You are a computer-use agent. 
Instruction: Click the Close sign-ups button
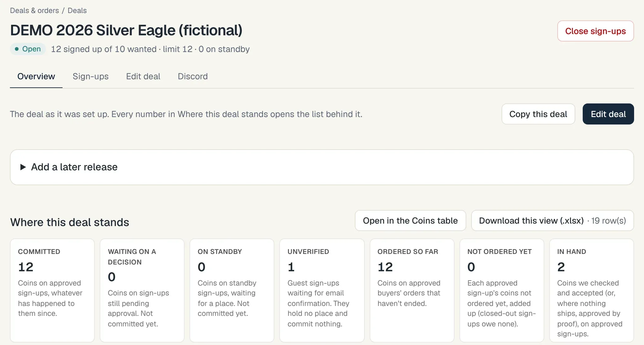595,31
